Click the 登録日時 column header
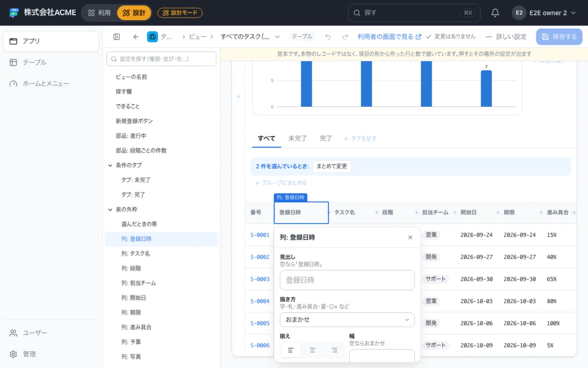This screenshot has height=368, width=588. (301, 213)
